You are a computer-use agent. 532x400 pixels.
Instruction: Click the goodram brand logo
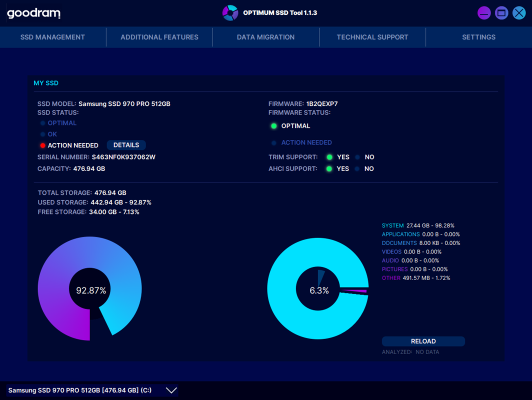coord(33,13)
